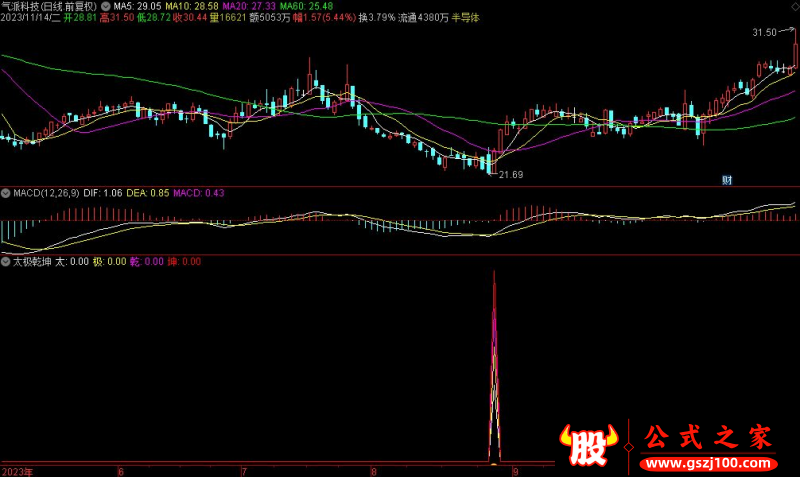Click the 气派科技 stock title

click(20, 7)
